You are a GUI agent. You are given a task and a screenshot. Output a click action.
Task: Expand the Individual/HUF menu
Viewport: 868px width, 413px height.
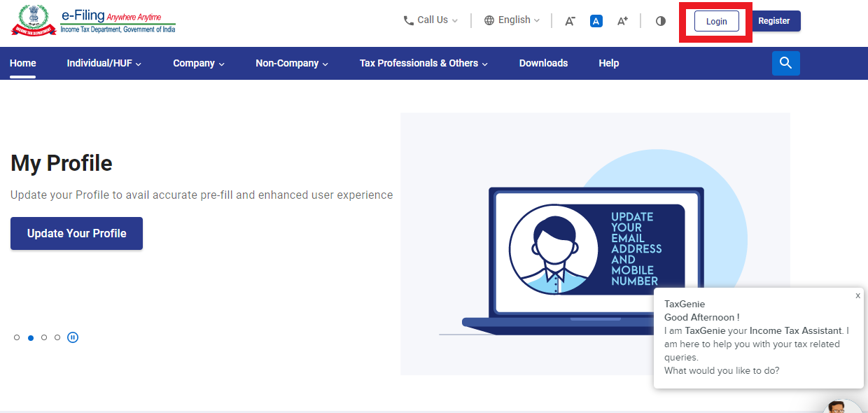[104, 63]
